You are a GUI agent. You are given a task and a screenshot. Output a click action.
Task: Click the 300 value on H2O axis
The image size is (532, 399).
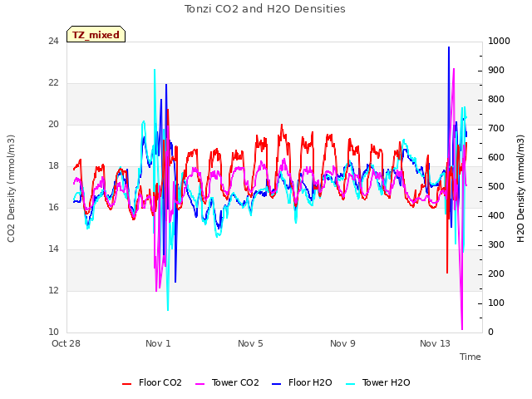496,245
